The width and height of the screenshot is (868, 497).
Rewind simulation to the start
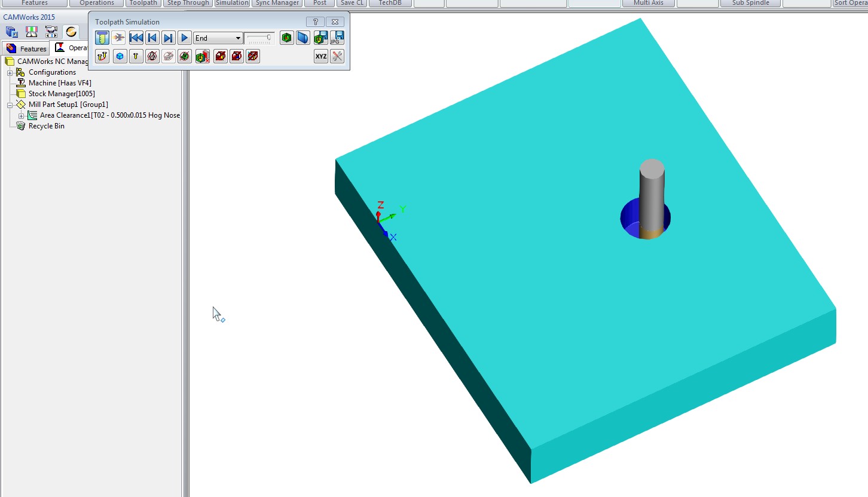(x=136, y=38)
